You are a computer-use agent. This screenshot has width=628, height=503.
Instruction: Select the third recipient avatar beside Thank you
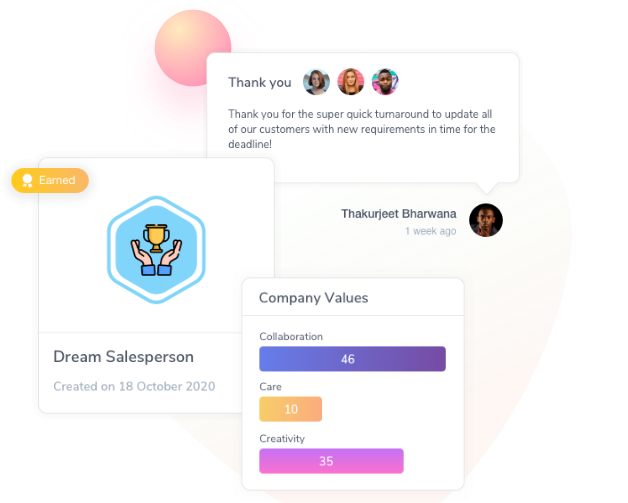pos(385,82)
